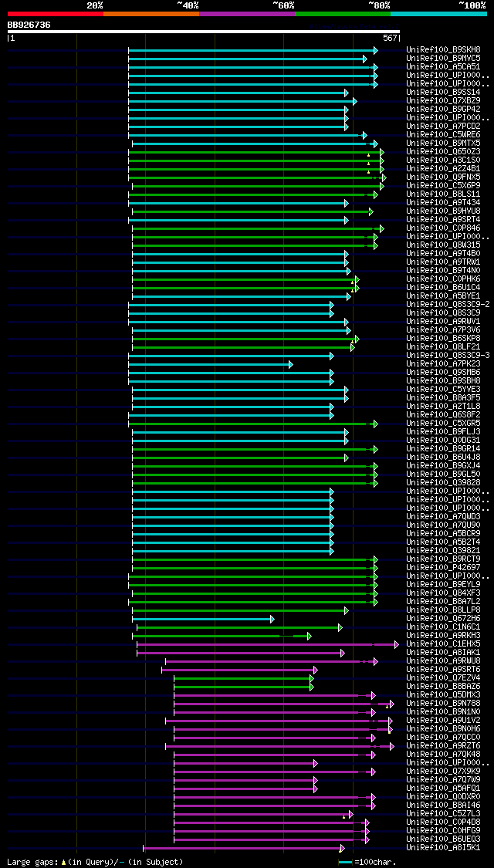494x868 pixels.
Task: Click the cyan ~100% identity legend segment
Action: pyautogui.click(x=438, y=13)
